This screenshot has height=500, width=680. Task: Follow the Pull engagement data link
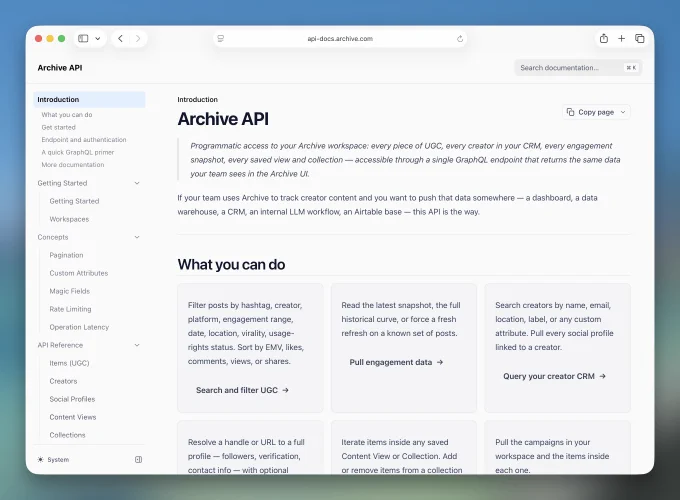pos(396,363)
